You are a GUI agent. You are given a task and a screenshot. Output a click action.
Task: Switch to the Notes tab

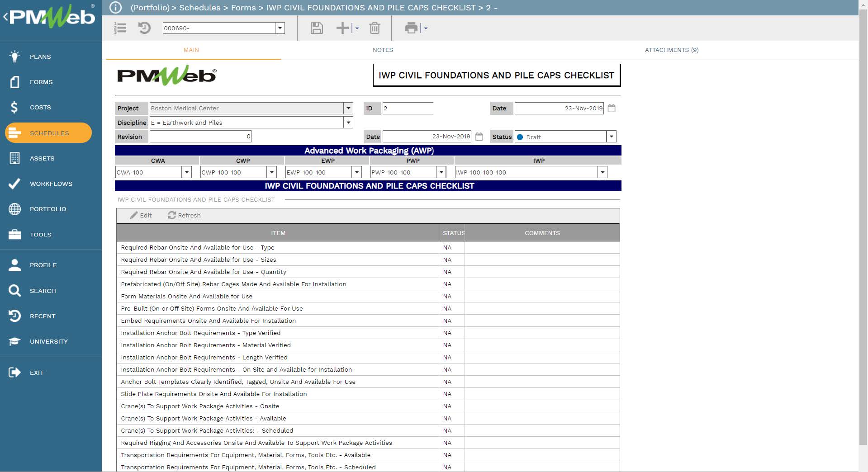(382, 50)
